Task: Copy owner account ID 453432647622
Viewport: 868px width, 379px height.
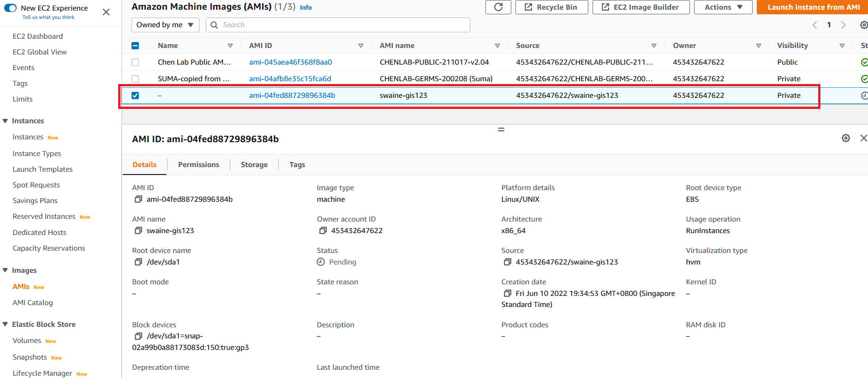Action: 323,231
